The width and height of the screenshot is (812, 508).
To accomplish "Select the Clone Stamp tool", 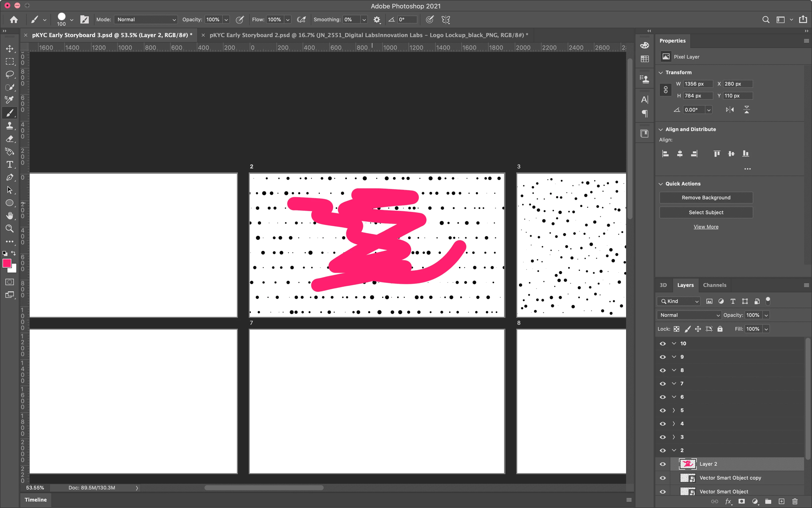I will (x=10, y=126).
